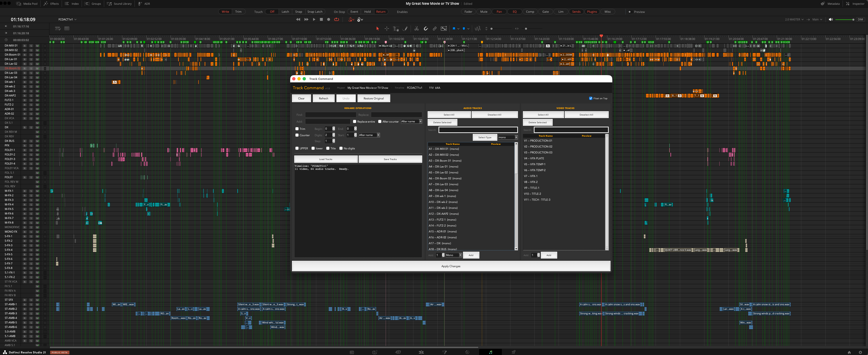Click the Load Tracks button
This screenshot has width=868, height=355.
[326, 159]
